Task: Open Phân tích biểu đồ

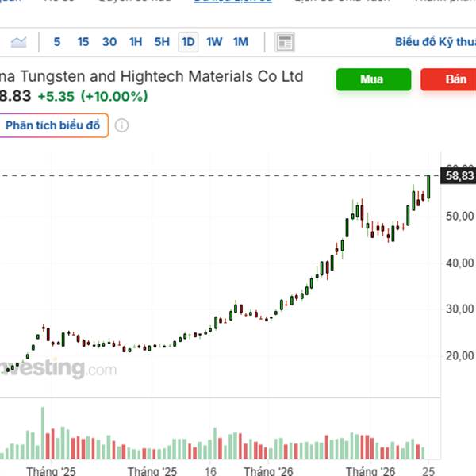Action: click(52, 125)
